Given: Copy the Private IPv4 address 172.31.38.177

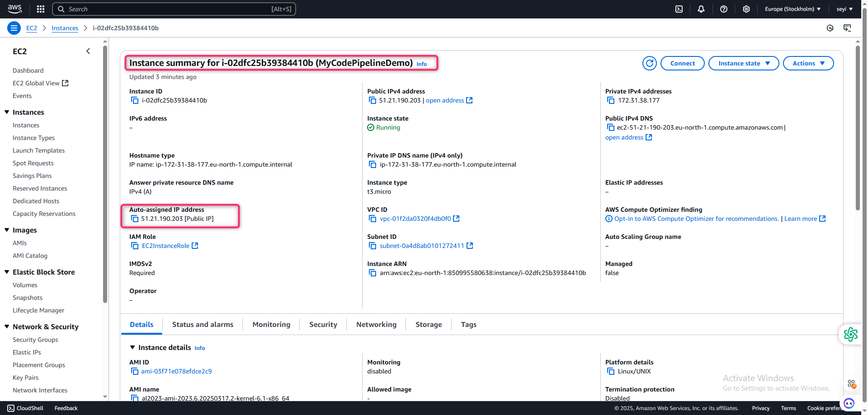Looking at the screenshot, I should coord(610,100).
